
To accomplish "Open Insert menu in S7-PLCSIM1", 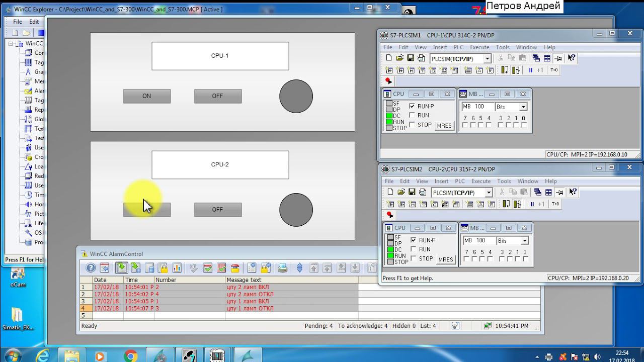I will tap(440, 47).
